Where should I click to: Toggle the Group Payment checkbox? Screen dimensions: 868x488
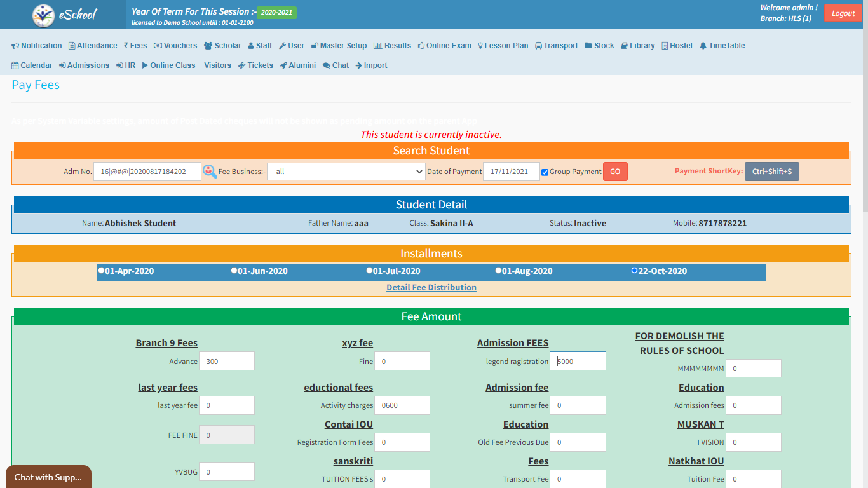tap(545, 172)
